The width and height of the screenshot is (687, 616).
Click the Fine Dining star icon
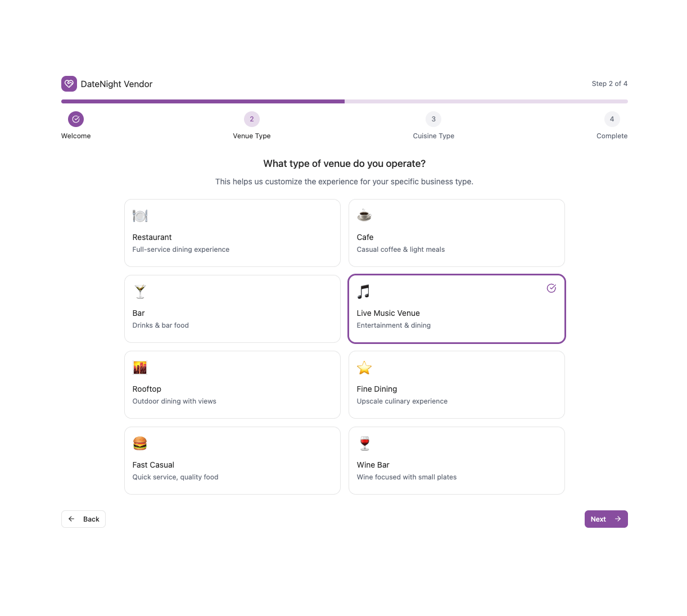tap(364, 368)
